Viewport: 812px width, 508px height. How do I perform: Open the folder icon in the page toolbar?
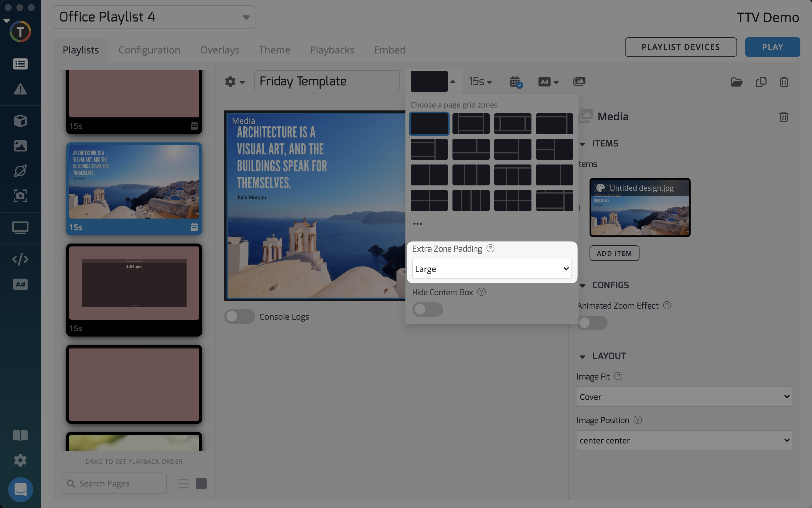coord(736,82)
